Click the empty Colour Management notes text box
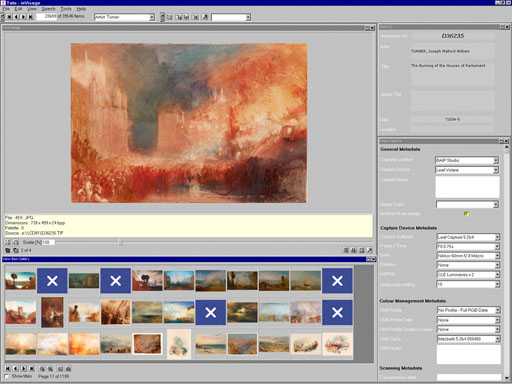 [469, 354]
